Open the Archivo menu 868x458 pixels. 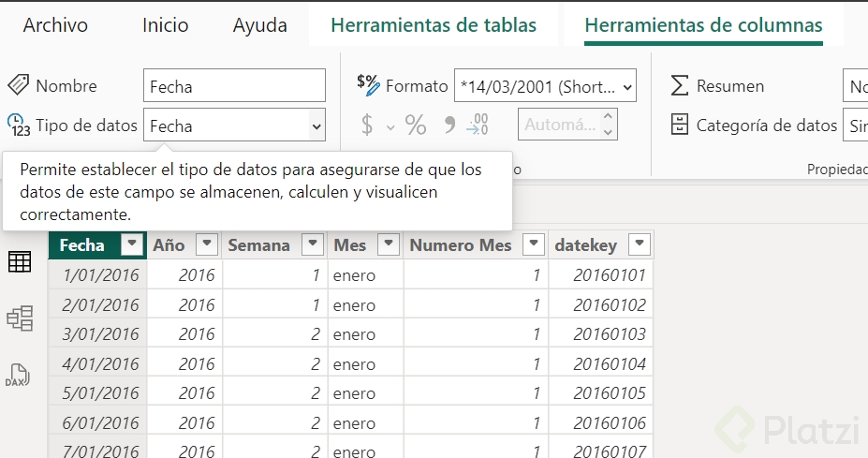(54, 25)
